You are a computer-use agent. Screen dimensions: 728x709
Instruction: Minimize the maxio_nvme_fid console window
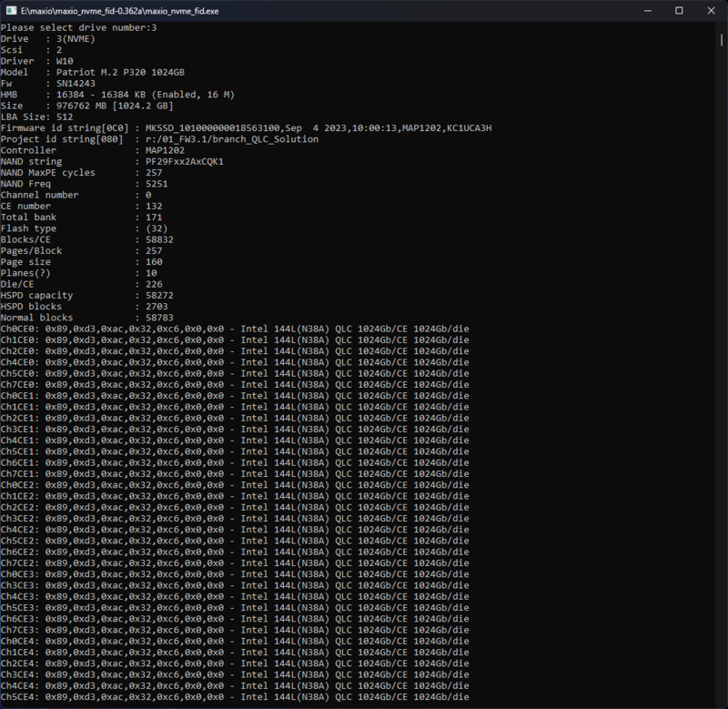637,11
